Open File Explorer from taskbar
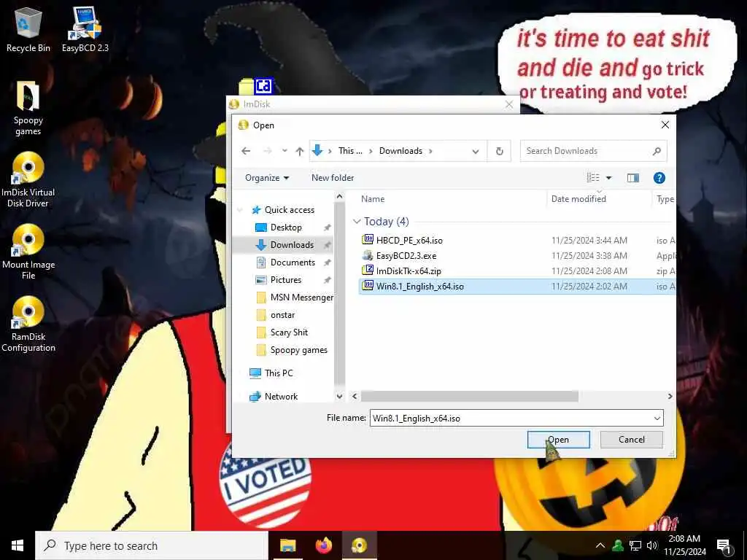 pos(287,545)
